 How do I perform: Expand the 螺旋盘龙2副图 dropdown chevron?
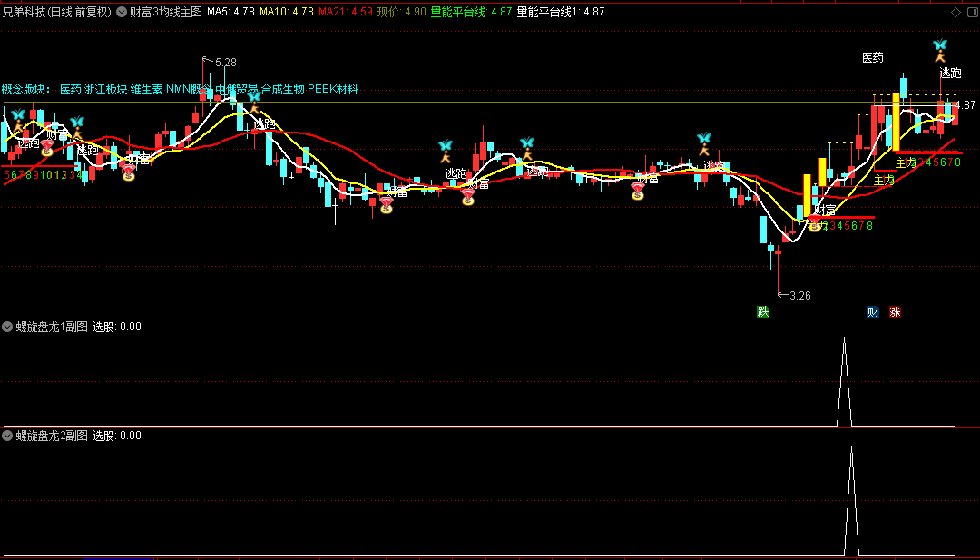[7, 436]
